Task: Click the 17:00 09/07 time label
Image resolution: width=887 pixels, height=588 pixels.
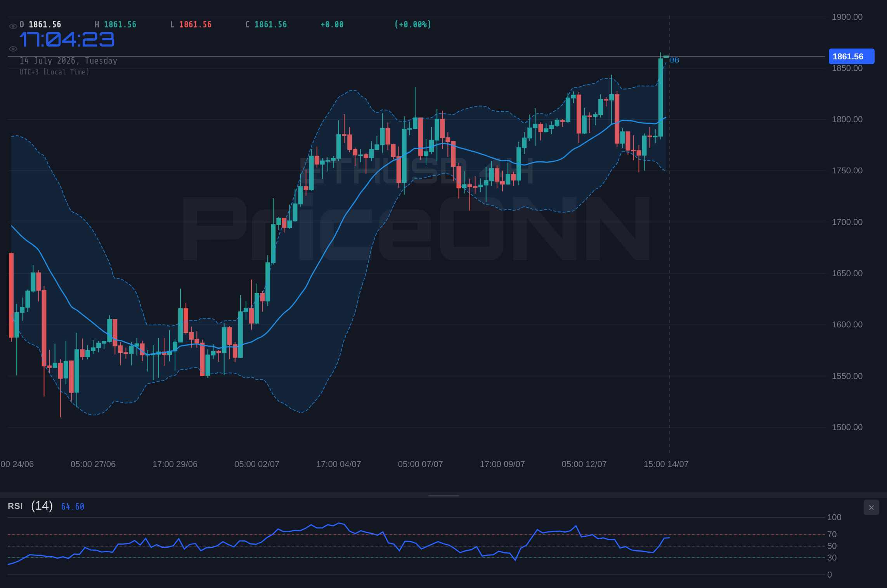Action: click(x=502, y=464)
